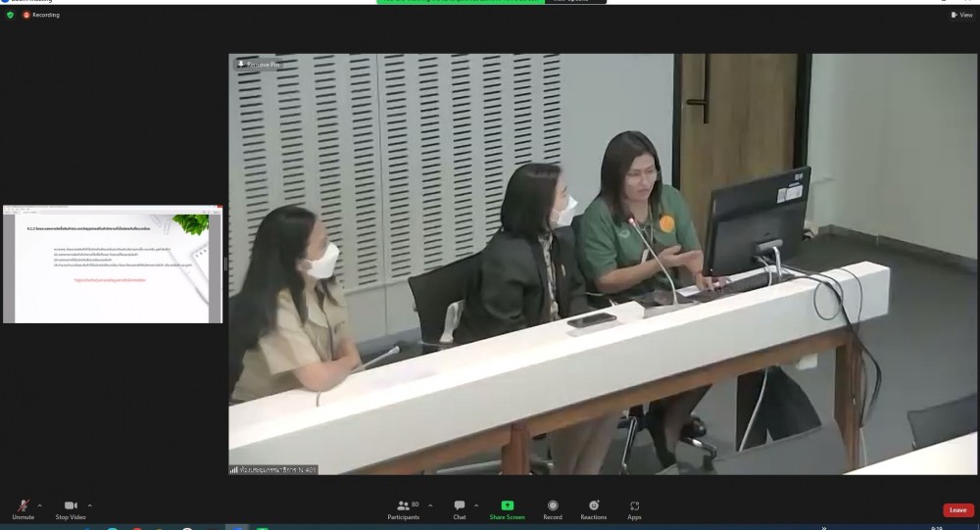
Task: Click Remove Pin on the video
Action: point(259,65)
